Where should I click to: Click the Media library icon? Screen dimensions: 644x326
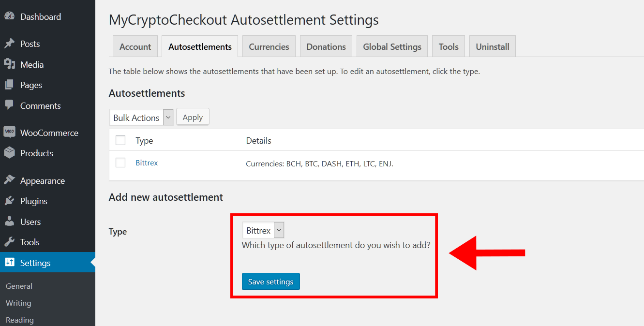[x=9, y=64]
